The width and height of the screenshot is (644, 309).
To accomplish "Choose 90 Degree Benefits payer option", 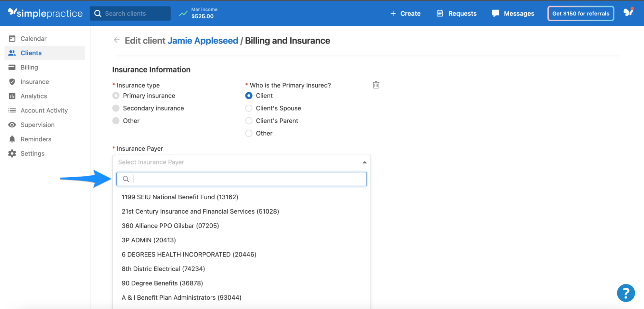I will (162, 283).
